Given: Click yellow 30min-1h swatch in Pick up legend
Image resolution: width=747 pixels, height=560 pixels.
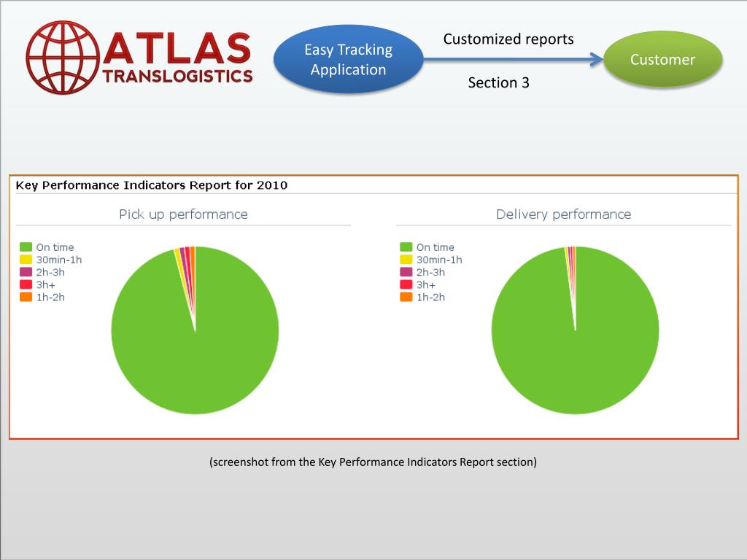Looking at the screenshot, I should pos(26,260).
